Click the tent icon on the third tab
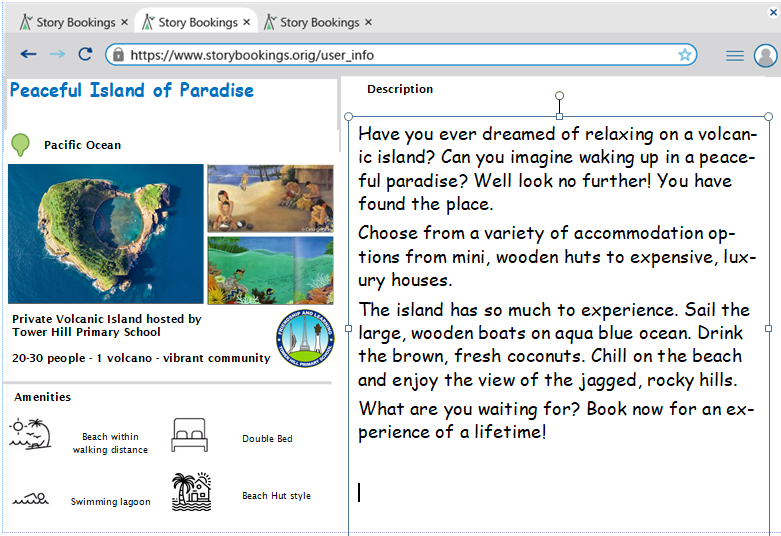Viewport: 781px width, 536px height. pos(269,22)
